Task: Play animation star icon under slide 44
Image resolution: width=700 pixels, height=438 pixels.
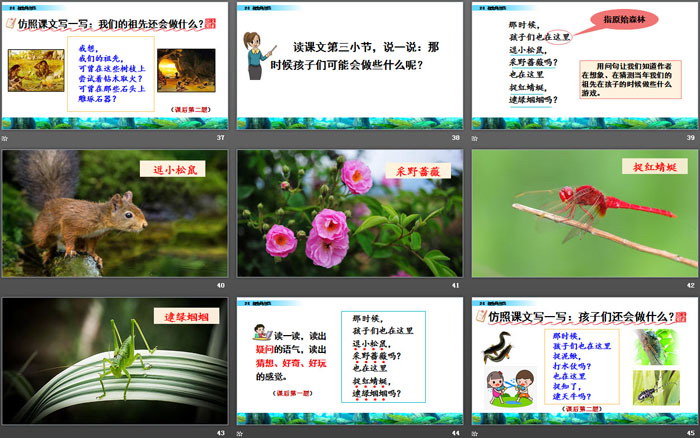Action: pos(240,433)
